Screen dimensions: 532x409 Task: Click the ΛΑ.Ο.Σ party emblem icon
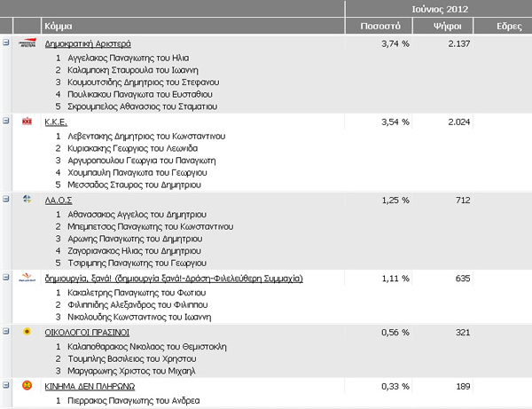point(27,200)
